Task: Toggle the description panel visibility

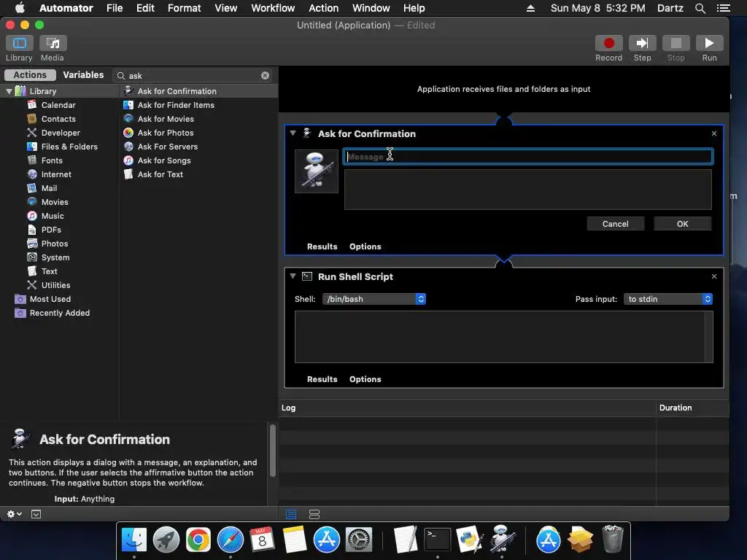Action: click(36, 514)
